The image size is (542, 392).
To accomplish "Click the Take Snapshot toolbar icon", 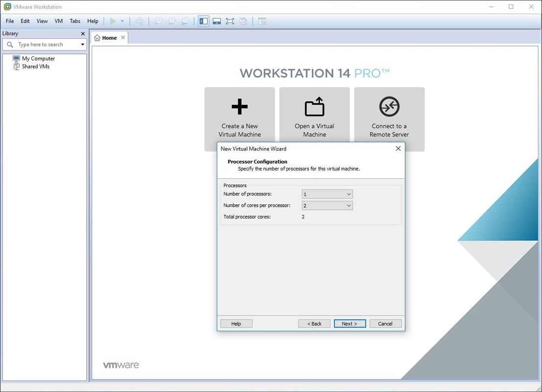I will coord(158,21).
